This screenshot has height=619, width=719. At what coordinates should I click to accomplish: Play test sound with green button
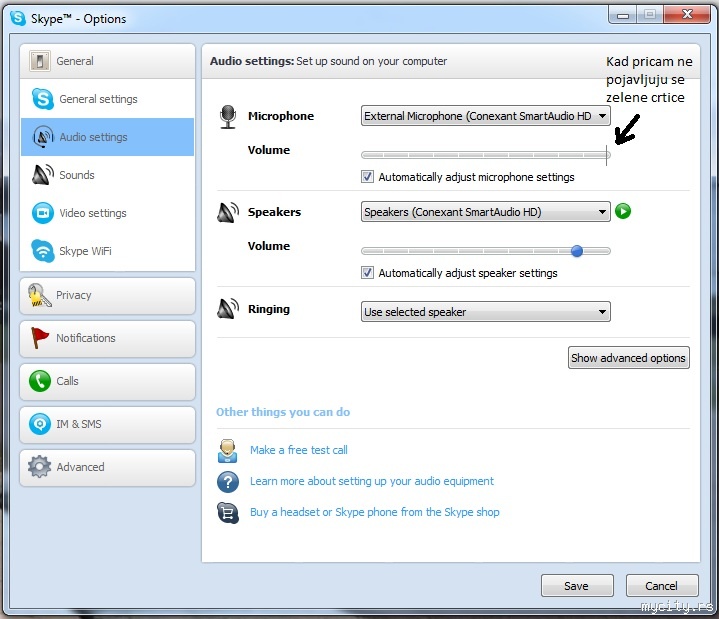[x=623, y=211]
